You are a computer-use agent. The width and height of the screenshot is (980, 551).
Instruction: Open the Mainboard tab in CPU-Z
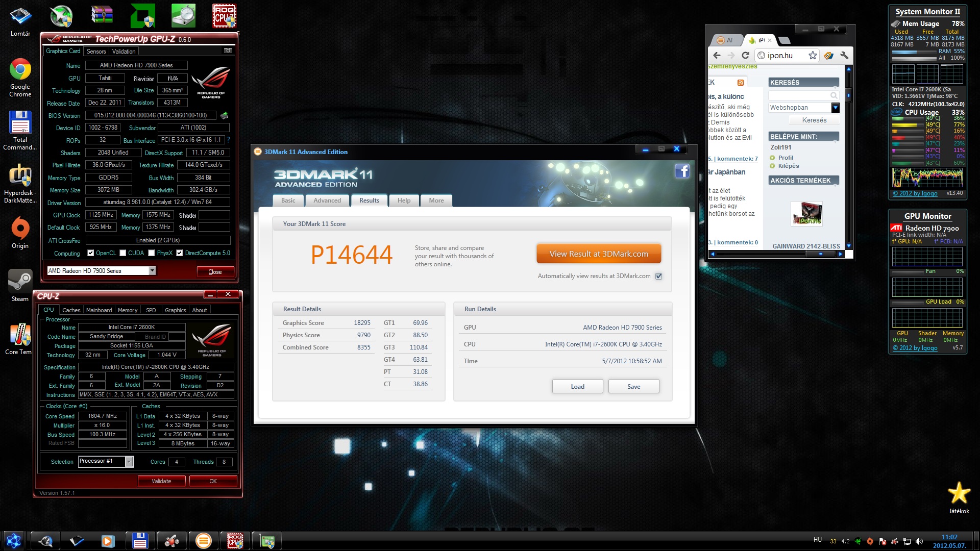[x=99, y=310]
